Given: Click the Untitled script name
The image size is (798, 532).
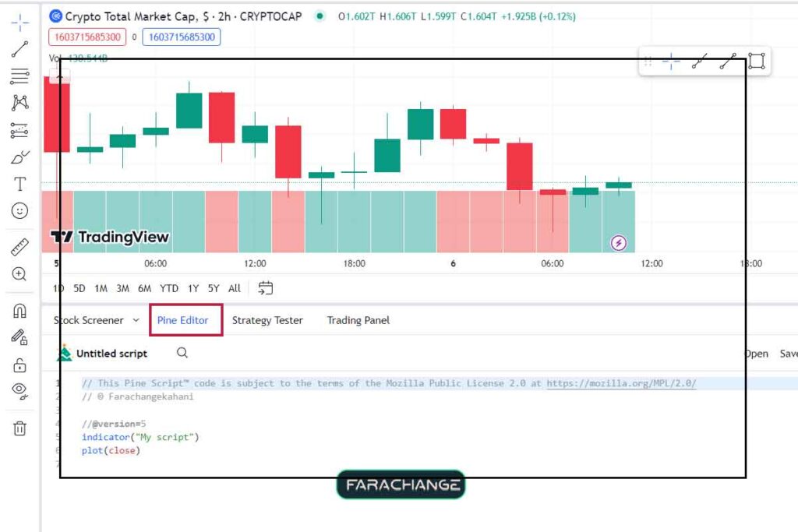Looking at the screenshot, I should point(111,354).
